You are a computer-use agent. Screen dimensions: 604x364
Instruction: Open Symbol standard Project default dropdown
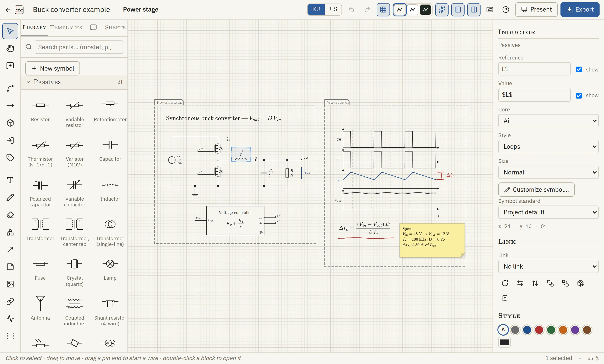pyautogui.click(x=548, y=212)
